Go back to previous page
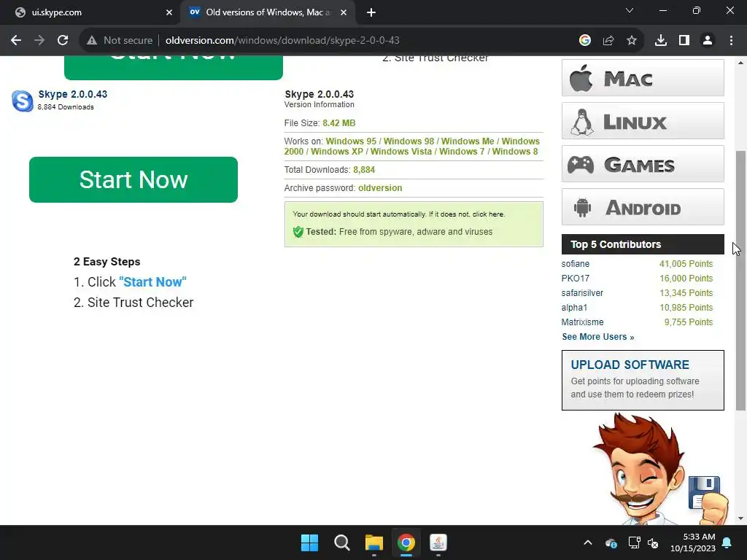Viewport: 747px width, 560px height. point(16,41)
